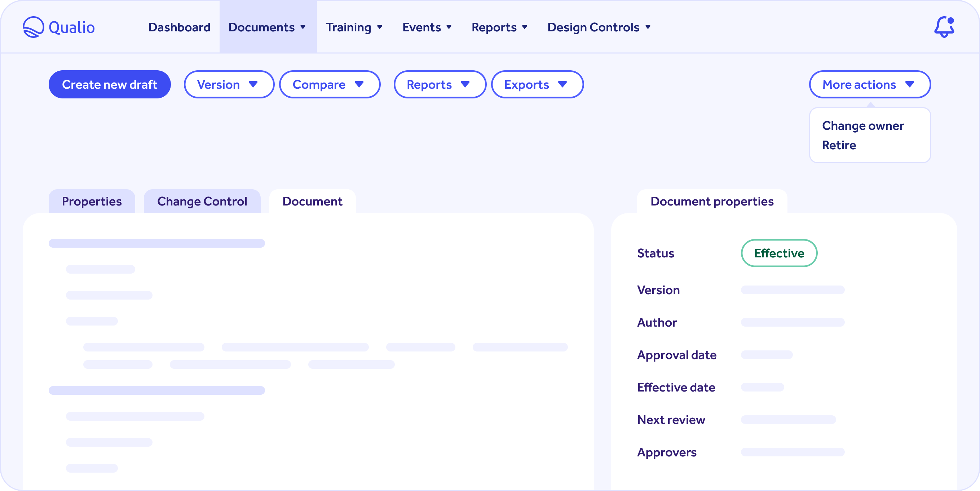Image resolution: width=980 pixels, height=491 pixels.
Task: Switch to the Properties tab
Action: point(92,201)
